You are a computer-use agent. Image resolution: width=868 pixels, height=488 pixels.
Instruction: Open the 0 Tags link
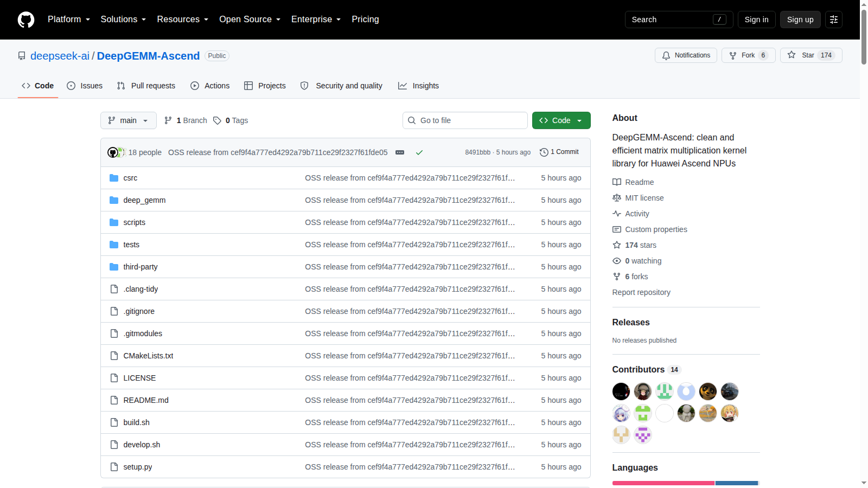(x=231, y=120)
